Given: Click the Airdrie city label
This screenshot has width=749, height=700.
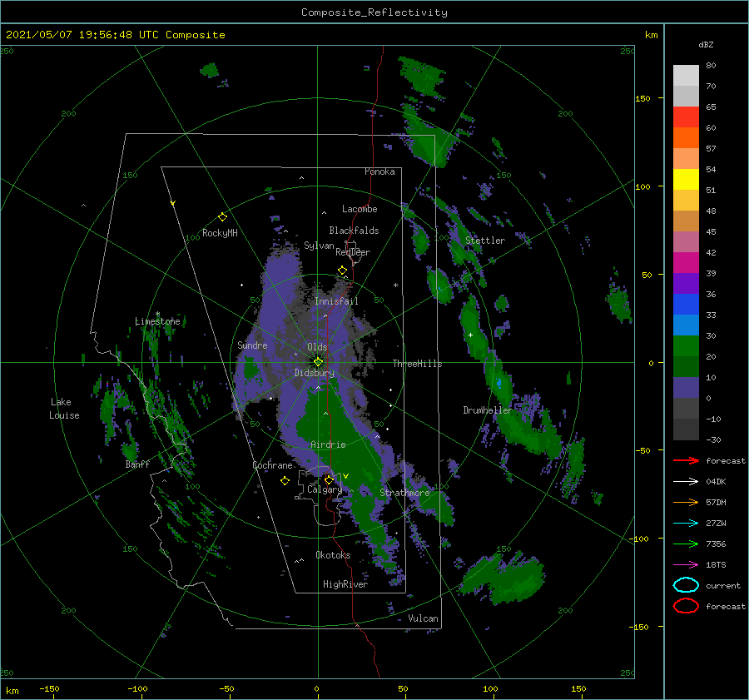Looking at the screenshot, I should 328,444.
